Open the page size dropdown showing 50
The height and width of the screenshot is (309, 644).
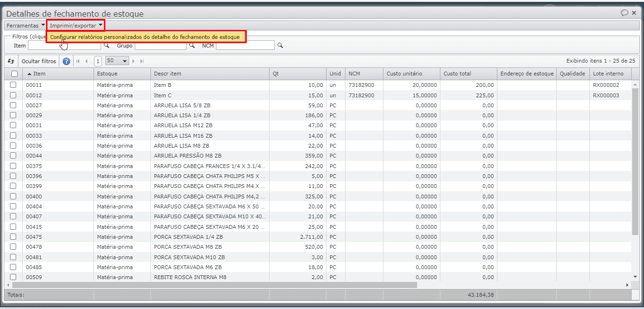coord(117,61)
